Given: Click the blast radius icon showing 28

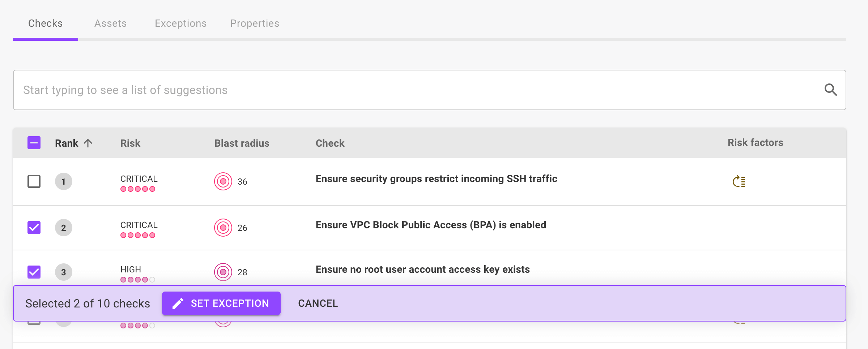Looking at the screenshot, I should point(223,272).
